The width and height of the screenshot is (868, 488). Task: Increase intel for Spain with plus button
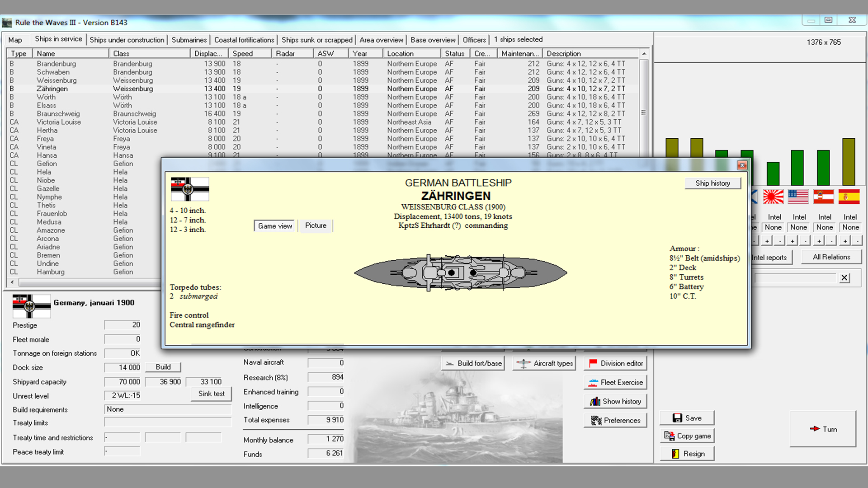click(x=845, y=241)
